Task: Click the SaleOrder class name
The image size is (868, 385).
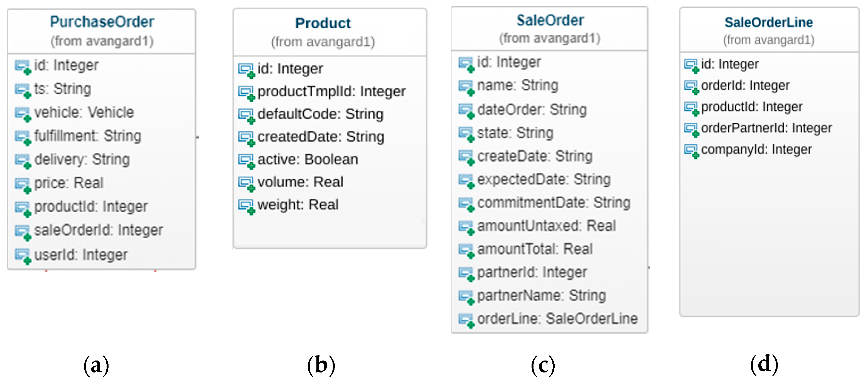Action: (x=550, y=21)
